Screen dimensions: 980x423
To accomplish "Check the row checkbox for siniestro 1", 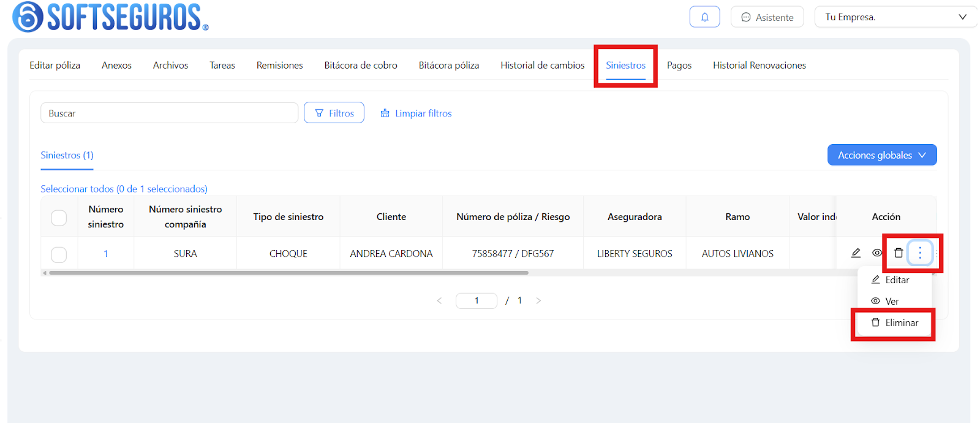I will tap(59, 254).
